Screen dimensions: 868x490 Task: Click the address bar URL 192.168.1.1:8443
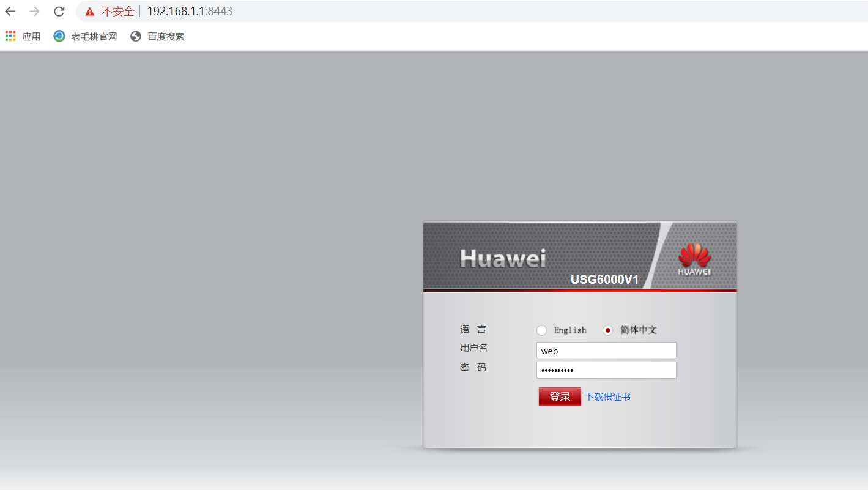(x=190, y=11)
